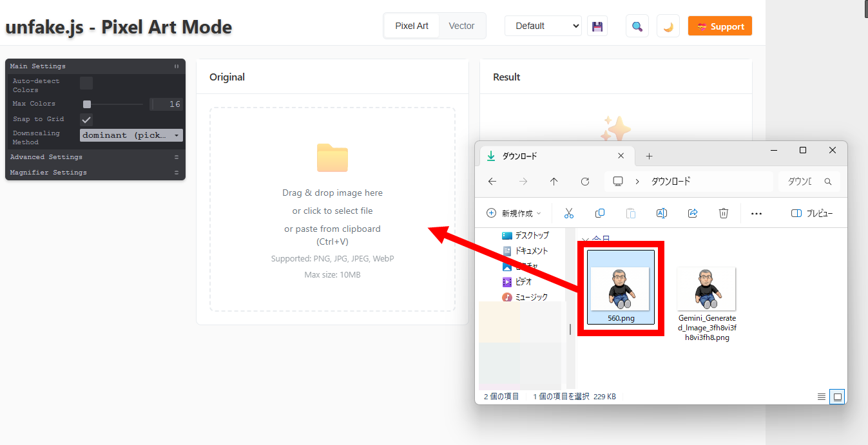Click the Copy icon in Explorer toolbar

tap(600, 213)
